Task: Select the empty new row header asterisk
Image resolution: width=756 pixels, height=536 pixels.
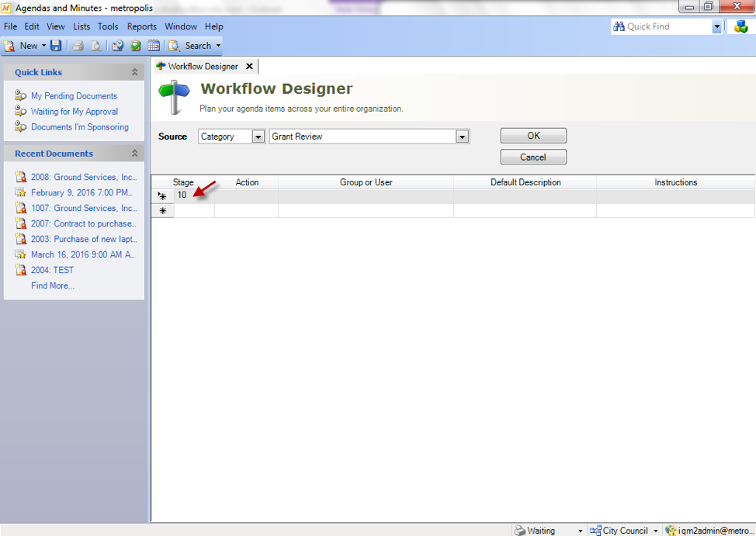Action: point(162,211)
